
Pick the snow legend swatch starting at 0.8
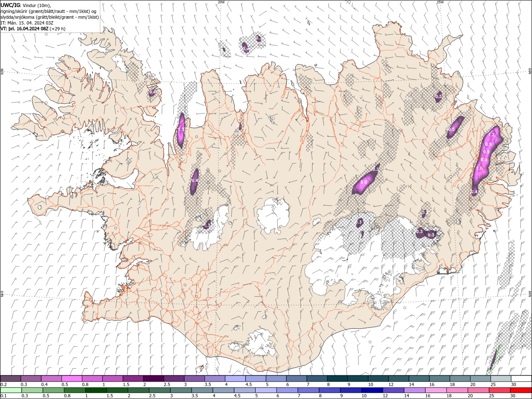tap(92, 379)
